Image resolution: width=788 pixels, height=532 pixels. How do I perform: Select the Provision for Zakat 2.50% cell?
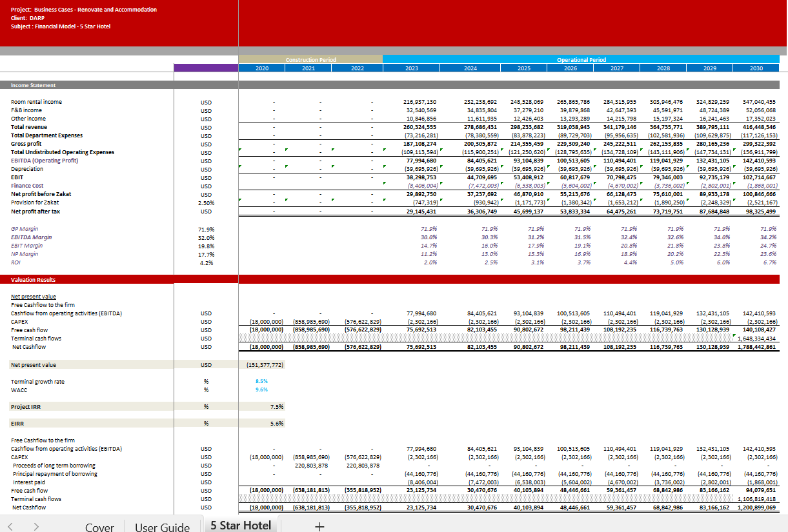click(206, 202)
